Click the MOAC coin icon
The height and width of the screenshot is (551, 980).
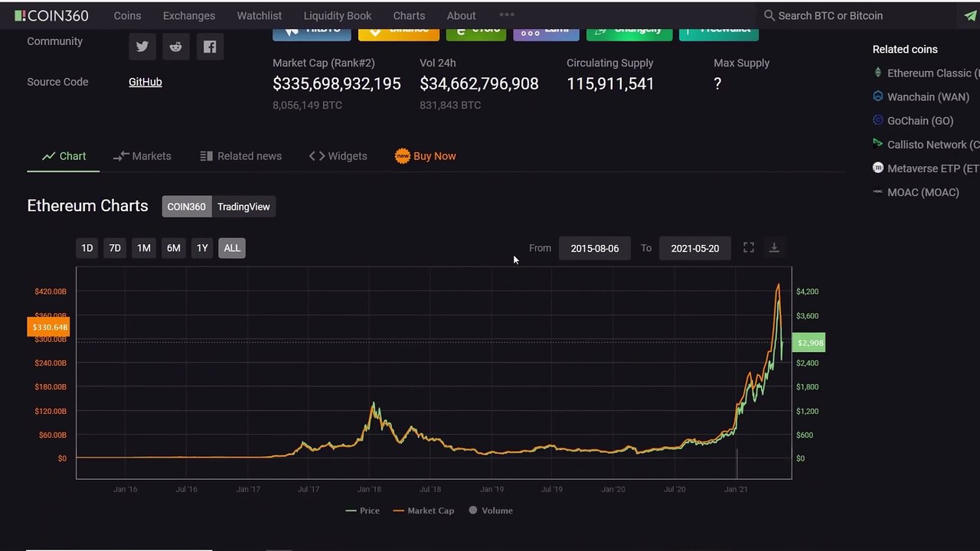pos(878,191)
